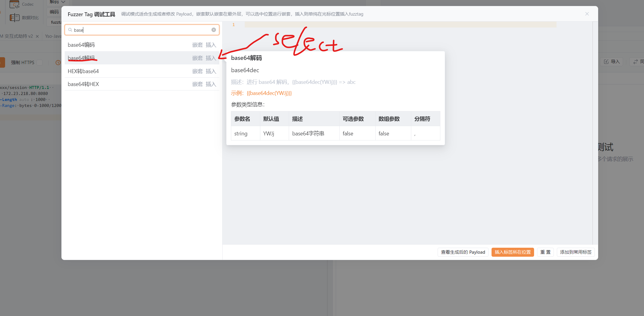Click the 重置 button

pyautogui.click(x=545, y=252)
